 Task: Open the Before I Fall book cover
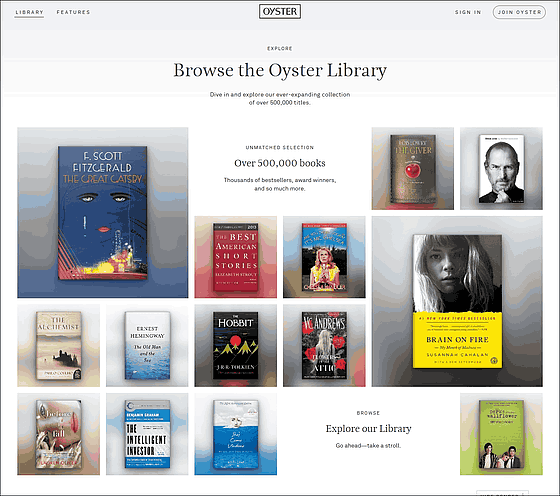[58, 434]
